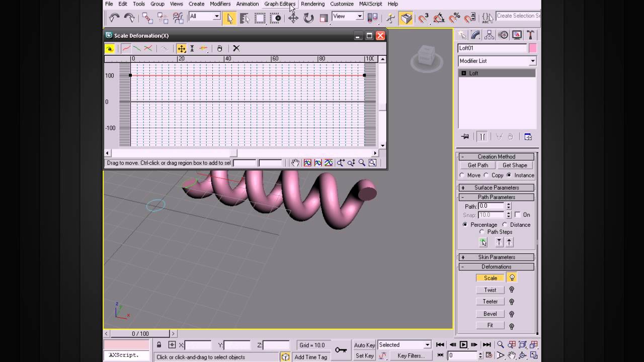The height and width of the screenshot is (362, 644).
Task: Choose Scale Control Point tool in deformation window
Action: pos(192,48)
